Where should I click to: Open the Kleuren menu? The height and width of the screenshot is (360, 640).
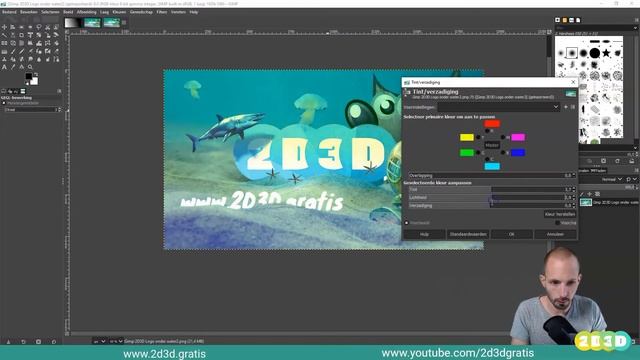(x=119, y=12)
